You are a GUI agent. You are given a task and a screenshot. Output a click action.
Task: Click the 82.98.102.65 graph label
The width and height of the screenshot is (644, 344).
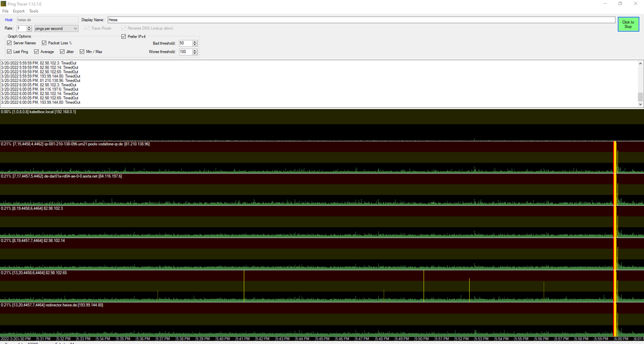pos(34,272)
